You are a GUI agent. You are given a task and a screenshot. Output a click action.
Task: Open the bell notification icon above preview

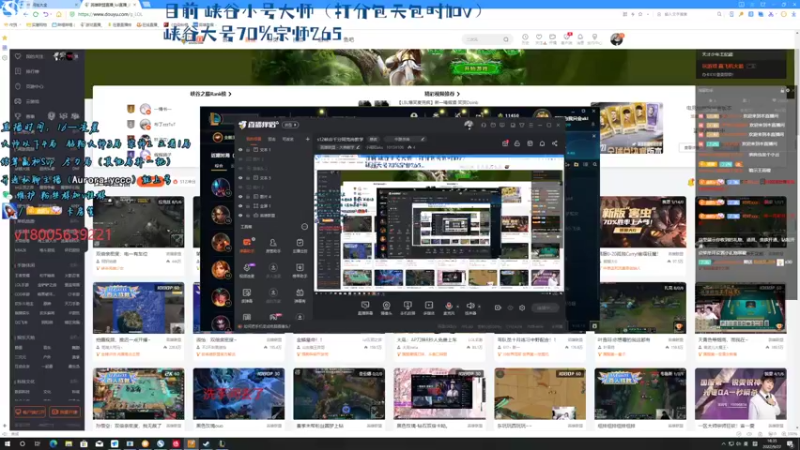(x=542, y=143)
